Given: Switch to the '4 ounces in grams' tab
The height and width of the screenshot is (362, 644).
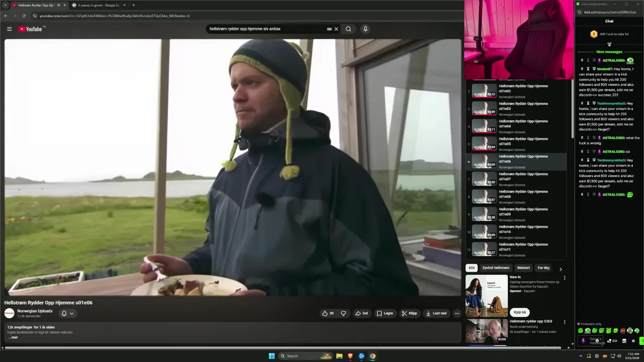Looking at the screenshot, I should (98, 5).
